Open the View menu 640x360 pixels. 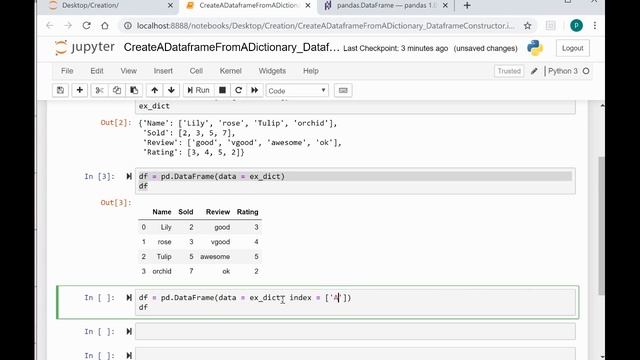pos(129,71)
